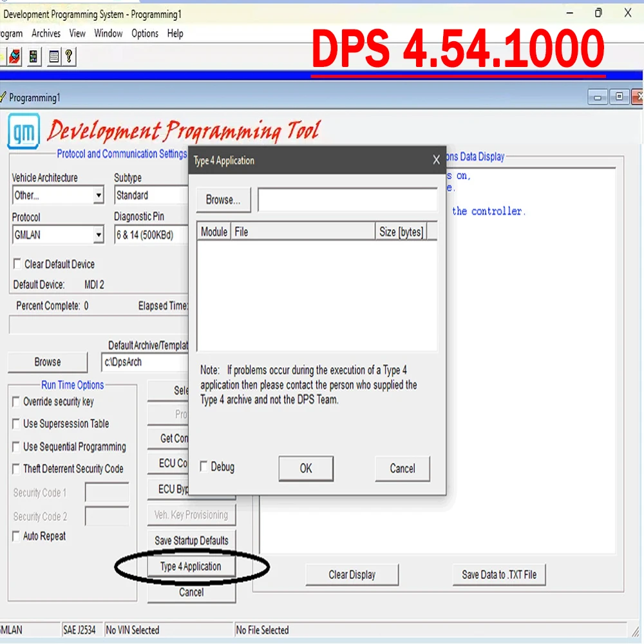The width and height of the screenshot is (644, 644).
Task: Click the archive library toolbar icon
Action: click(x=33, y=56)
